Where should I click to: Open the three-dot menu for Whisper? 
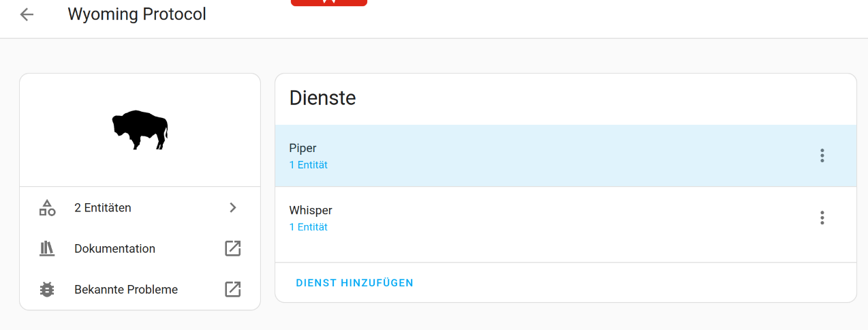tap(822, 217)
